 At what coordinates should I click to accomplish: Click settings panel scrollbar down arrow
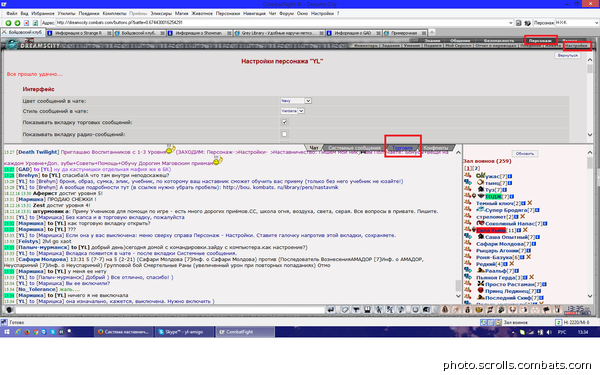coord(590,135)
